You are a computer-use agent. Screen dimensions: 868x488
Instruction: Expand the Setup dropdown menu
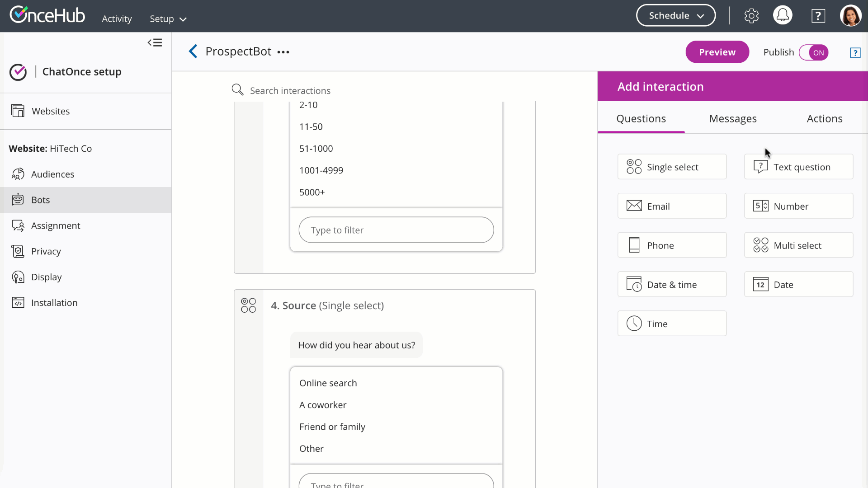click(168, 19)
